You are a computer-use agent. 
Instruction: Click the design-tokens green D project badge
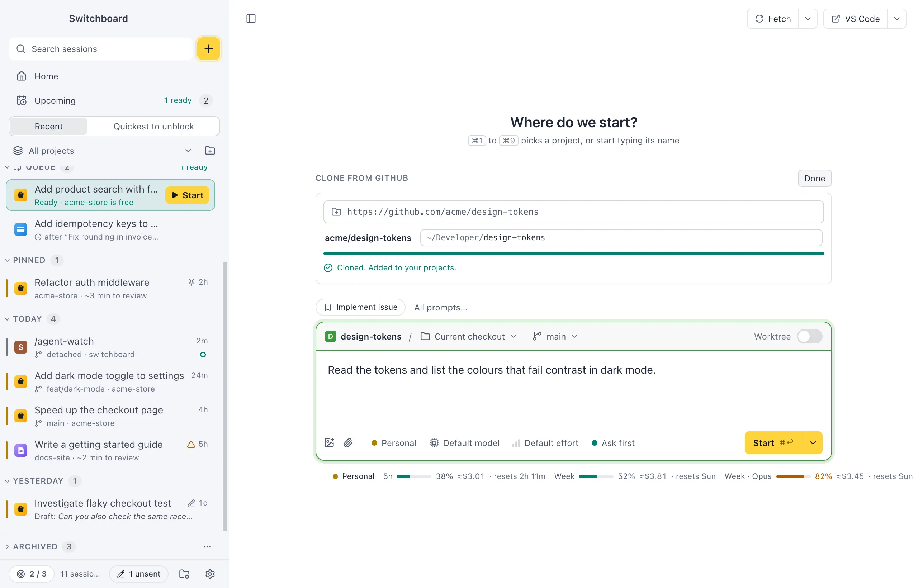click(x=330, y=336)
